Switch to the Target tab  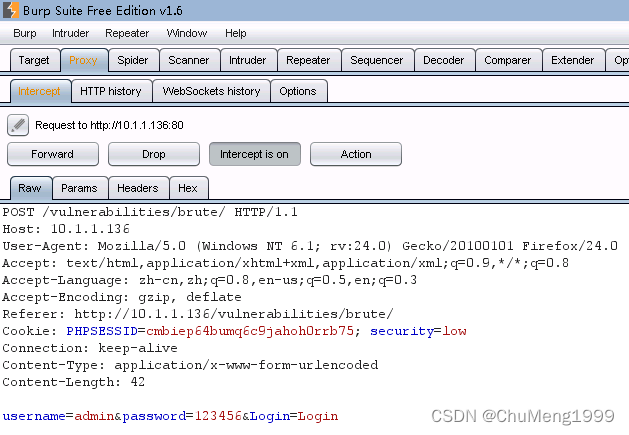pos(34,60)
